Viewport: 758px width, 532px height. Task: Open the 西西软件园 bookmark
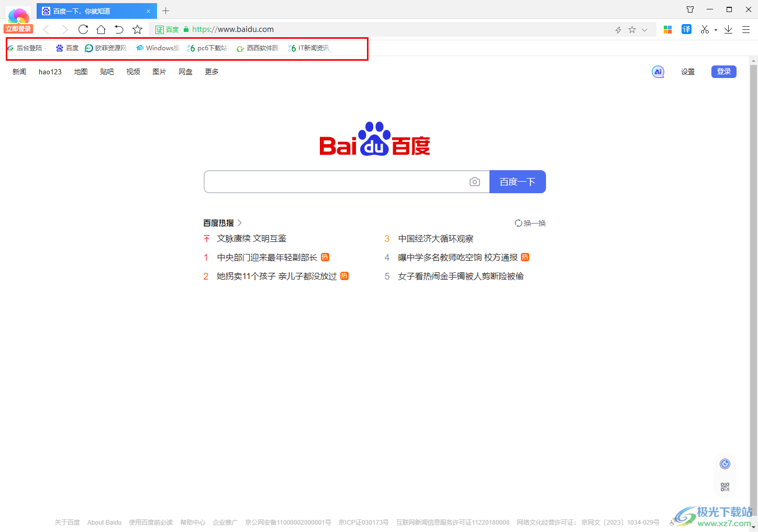[258, 48]
